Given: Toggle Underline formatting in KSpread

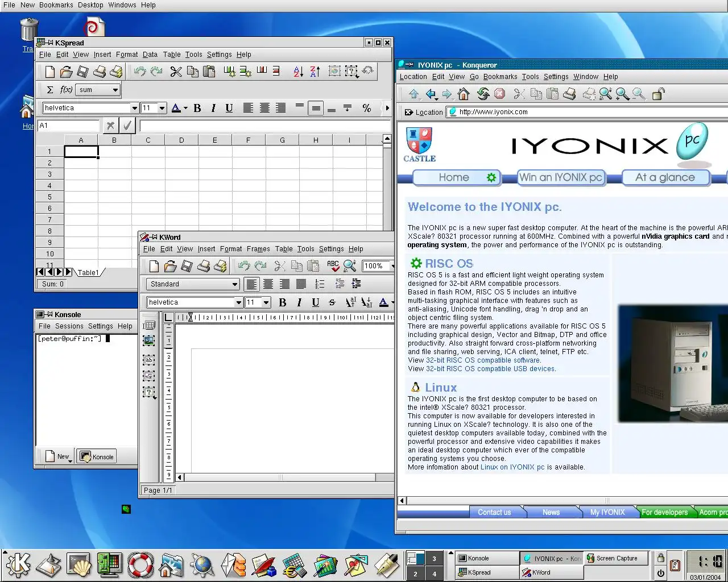Looking at the screenshot, I should [229, 108].
